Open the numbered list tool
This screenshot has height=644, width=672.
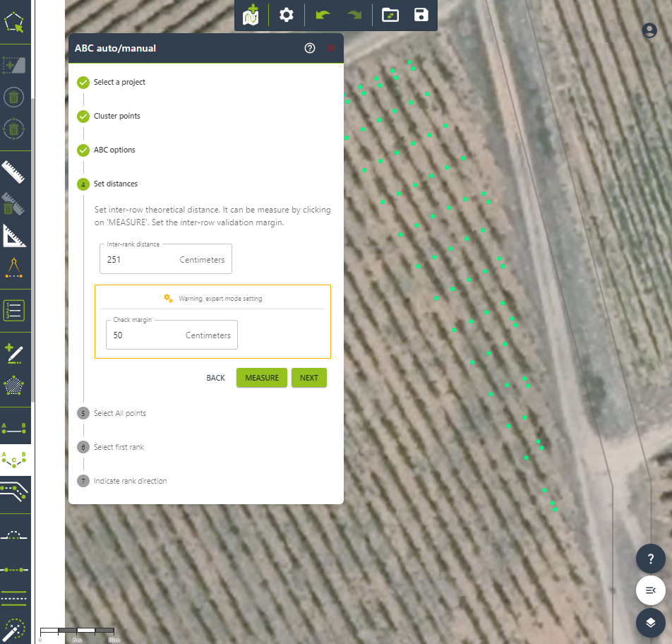[x=14, y=310]
